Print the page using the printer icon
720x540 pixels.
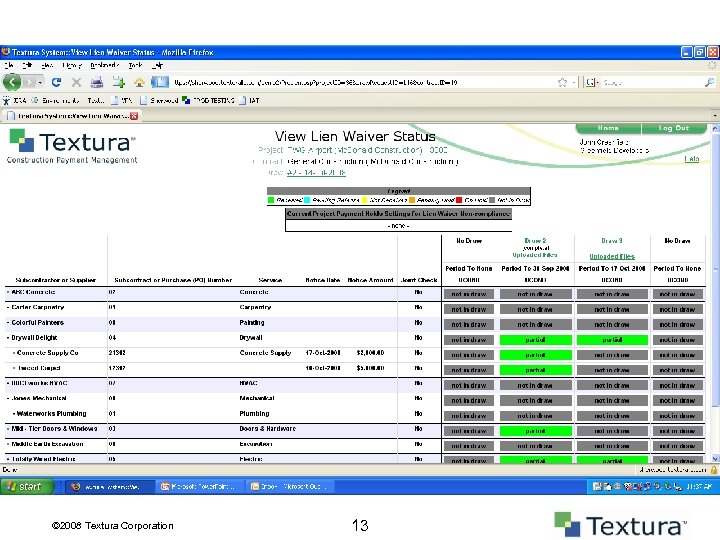(96, 83)
